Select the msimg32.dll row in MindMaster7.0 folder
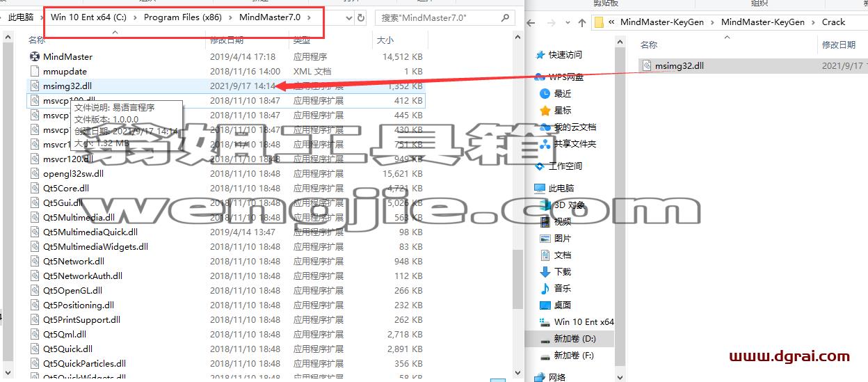 click(226, 86)
